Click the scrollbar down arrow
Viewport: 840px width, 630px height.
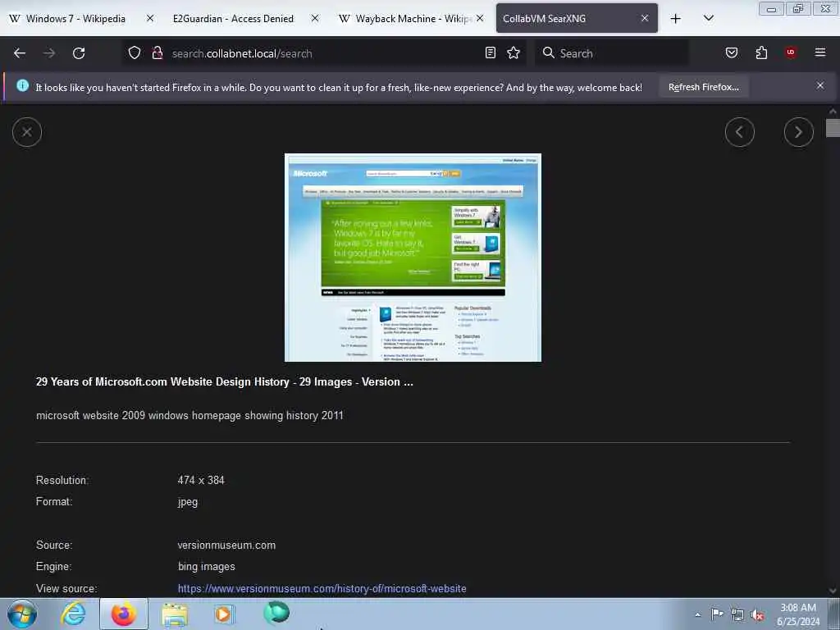[833, 591]
